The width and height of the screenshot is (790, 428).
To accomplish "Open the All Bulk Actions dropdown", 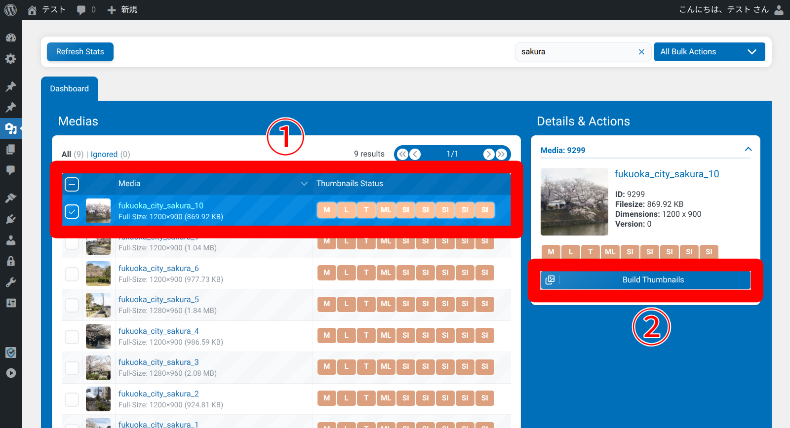I will 708,51.
